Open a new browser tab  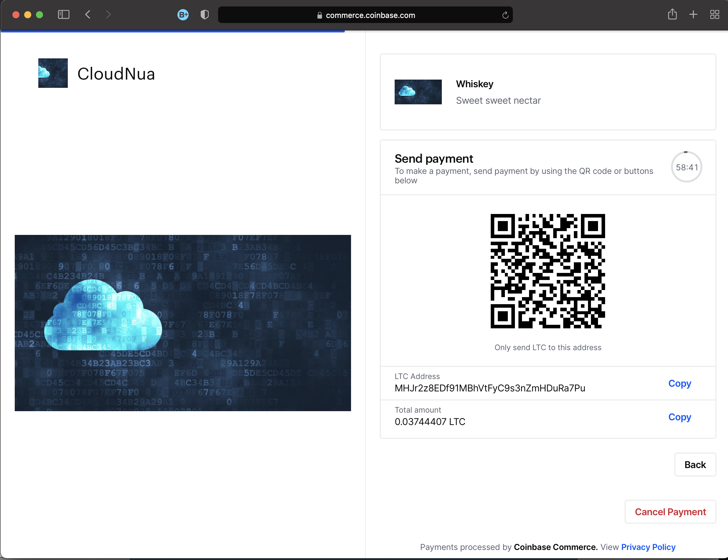coord(693,14)
